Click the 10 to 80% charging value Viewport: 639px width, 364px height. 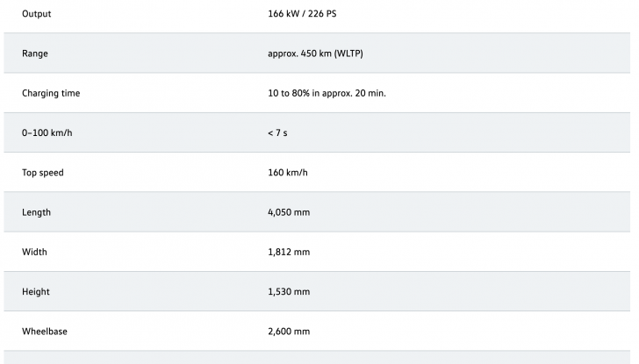[327, 94]
